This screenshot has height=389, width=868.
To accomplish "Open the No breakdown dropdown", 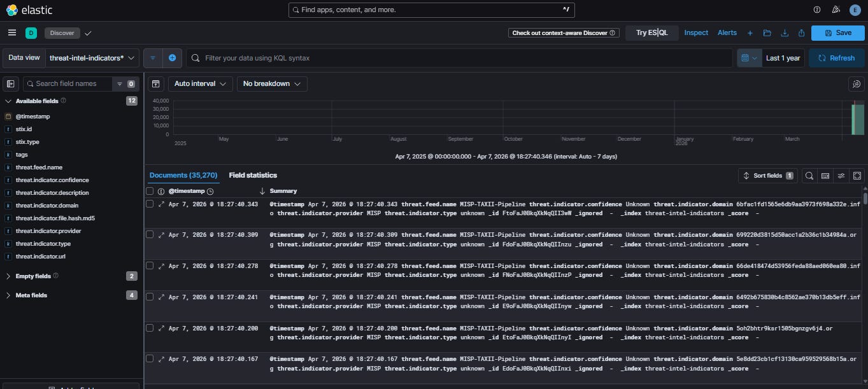I will (x=272, y=83).
